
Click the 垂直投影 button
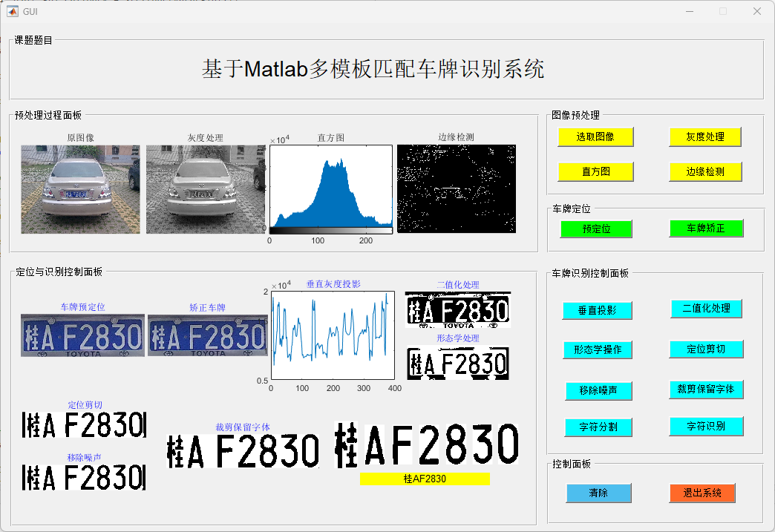click(x=597, y=310)
